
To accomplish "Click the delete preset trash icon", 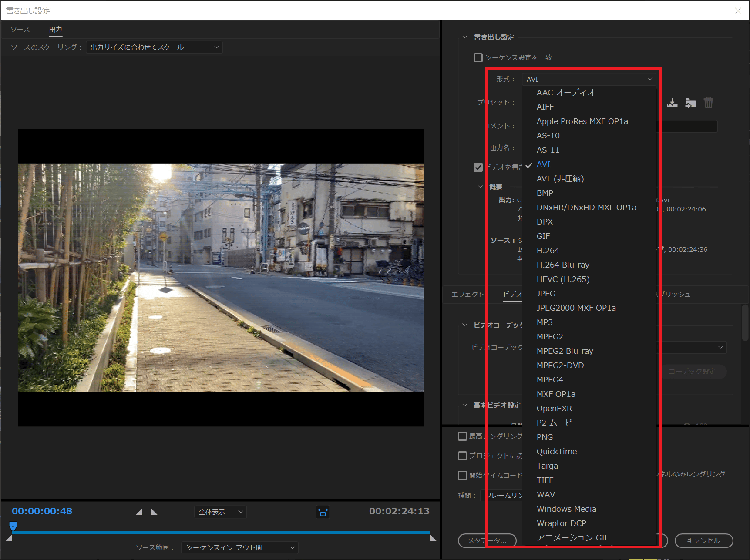I will point(709,103).
